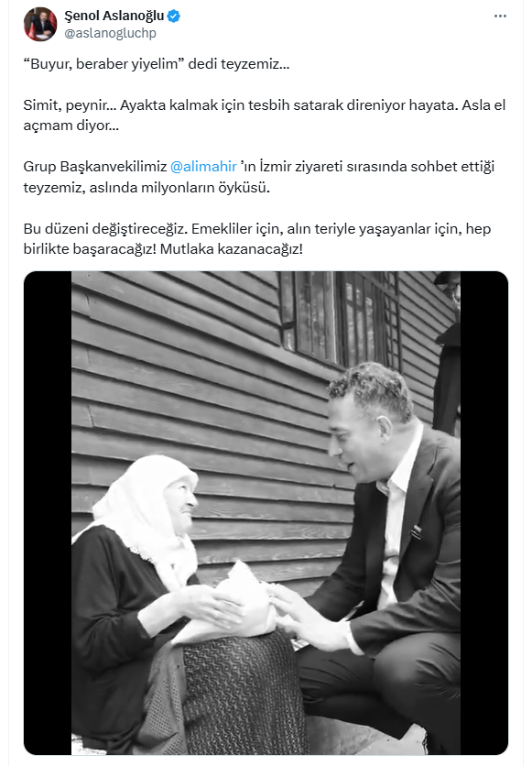
Task: Click the @aslanogluchp handle
Action: pyautogui.click(x=110, y=33)
